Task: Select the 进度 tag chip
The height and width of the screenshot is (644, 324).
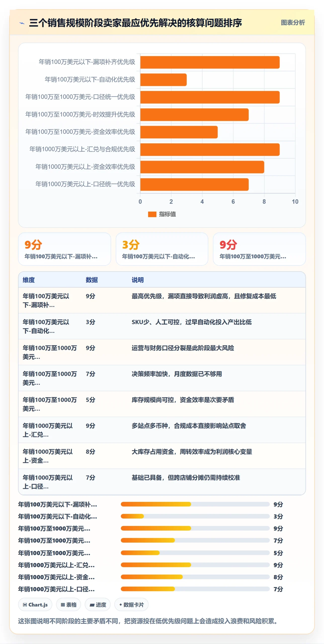Action: point(98,605)
